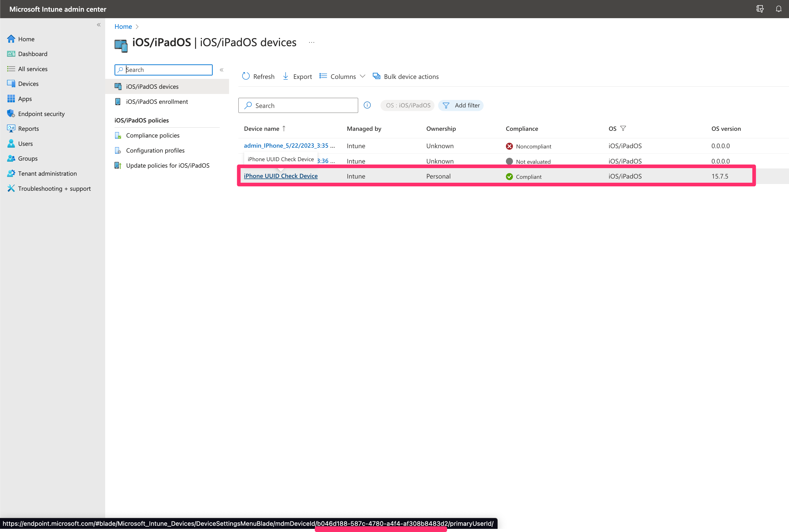Open Endpoint security from sidebar
789x532 pixels.
41,114
